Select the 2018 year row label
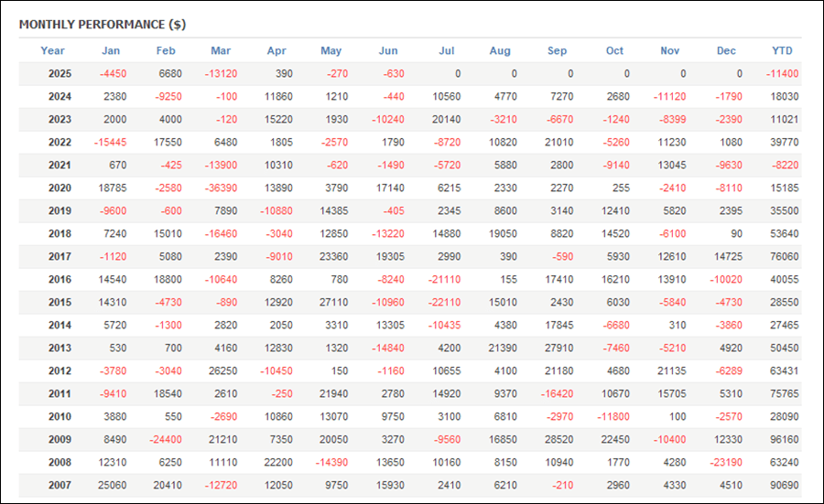Viewport: 824px width, 504px height. pos(60,233)
